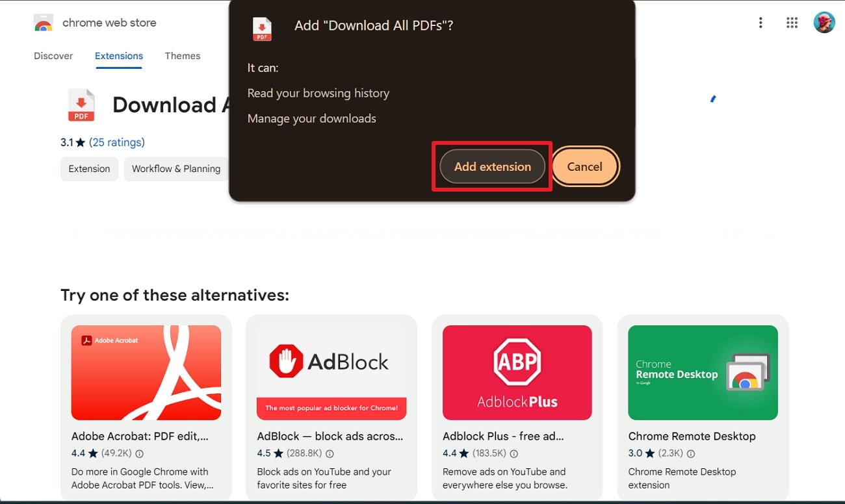Click 'Chrome Remote Desktop extension' description text
The width and height of the screenshot is (845, 504).
tap(682, 479)
